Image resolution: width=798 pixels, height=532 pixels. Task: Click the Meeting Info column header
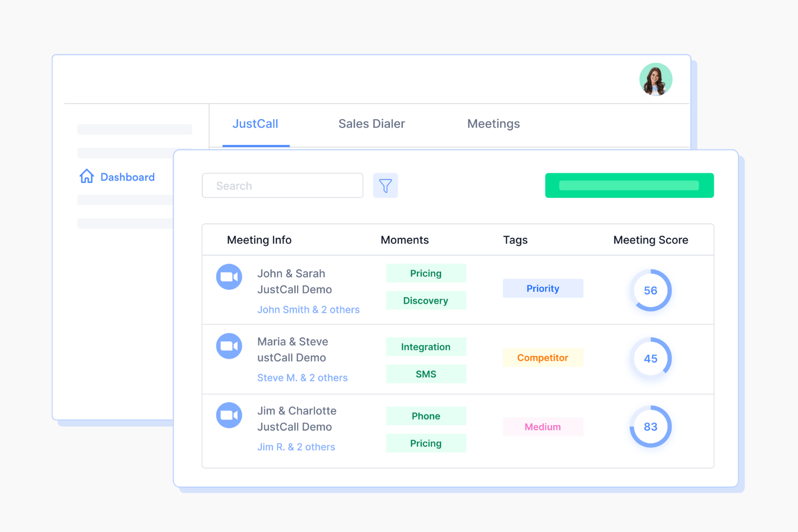pyautogui.click(x=259, y=240)
